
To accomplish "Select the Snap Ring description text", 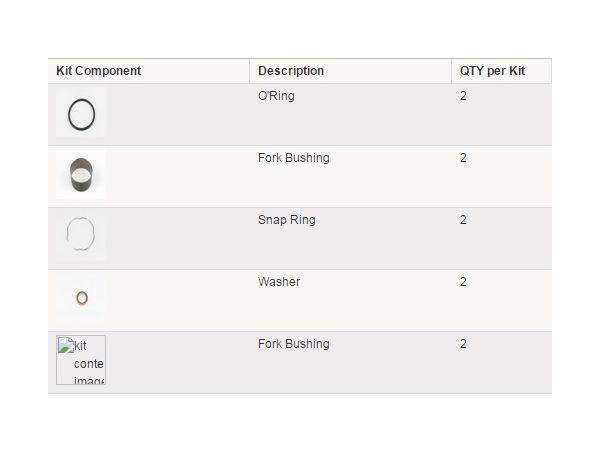I will pyautogui.click(x=287, y=220).
